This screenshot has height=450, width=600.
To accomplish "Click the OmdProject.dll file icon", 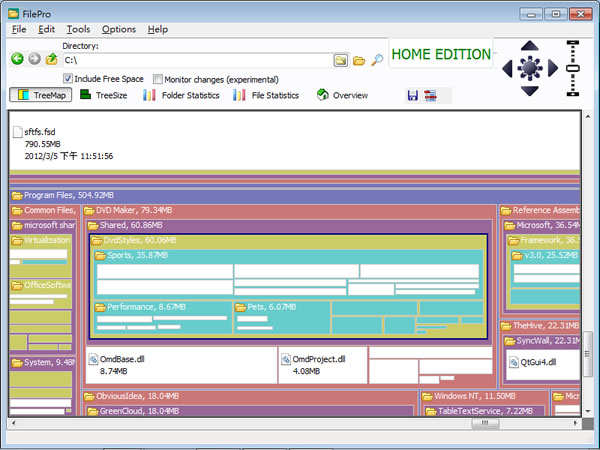I will 286,359.
